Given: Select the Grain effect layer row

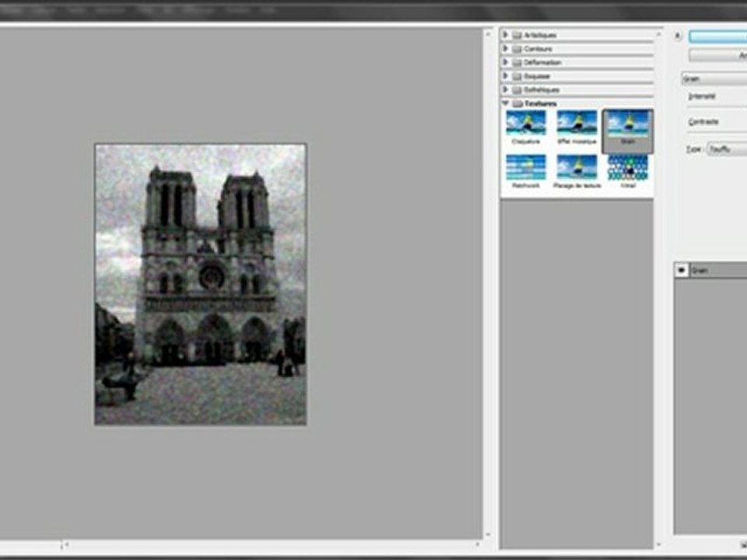Looking at the screenshot, I should 710,270.
